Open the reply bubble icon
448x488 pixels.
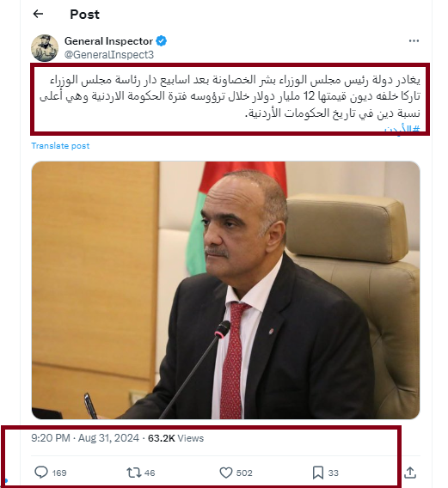point(40,473)
